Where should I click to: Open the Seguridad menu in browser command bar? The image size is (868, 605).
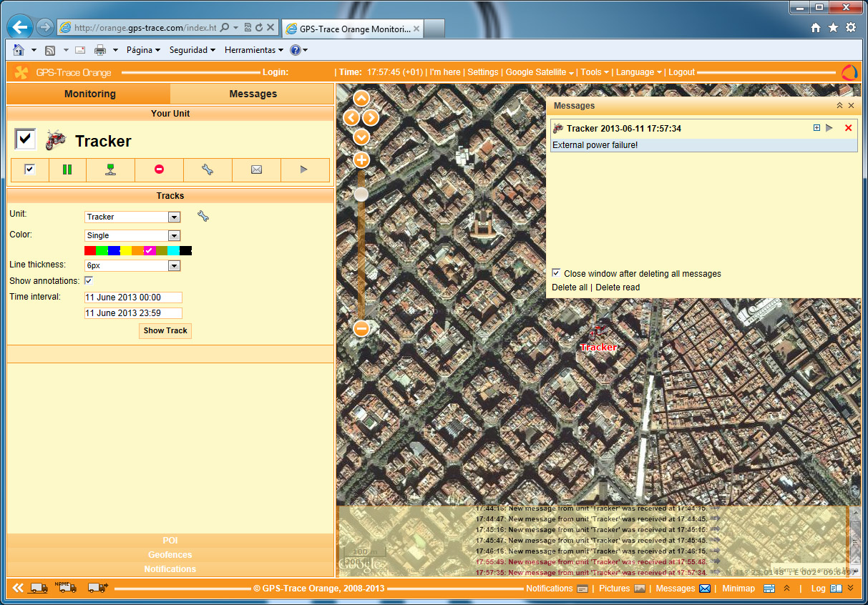(x=192, y=50)
